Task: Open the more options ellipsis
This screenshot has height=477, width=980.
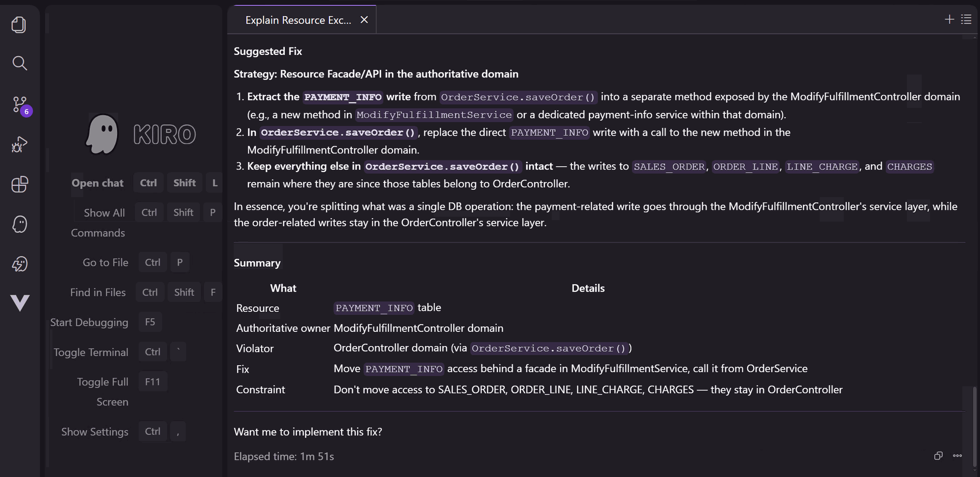Action: tap(957, 456)
